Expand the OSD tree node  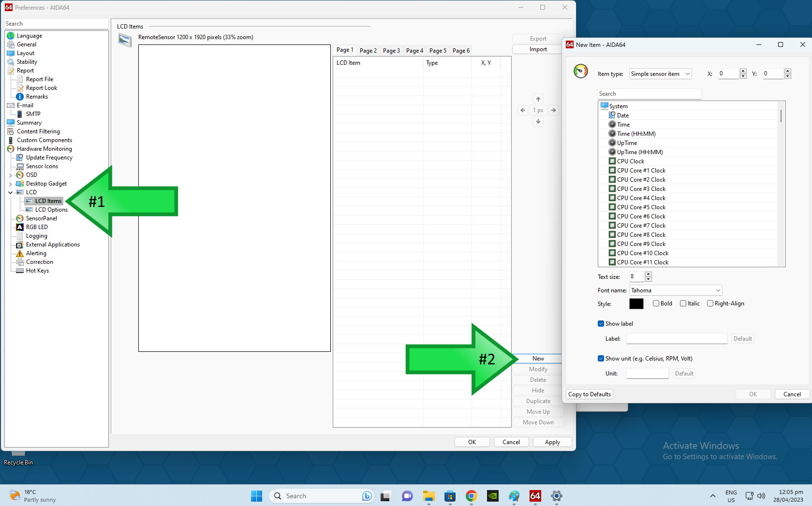[x=11, y=175]
